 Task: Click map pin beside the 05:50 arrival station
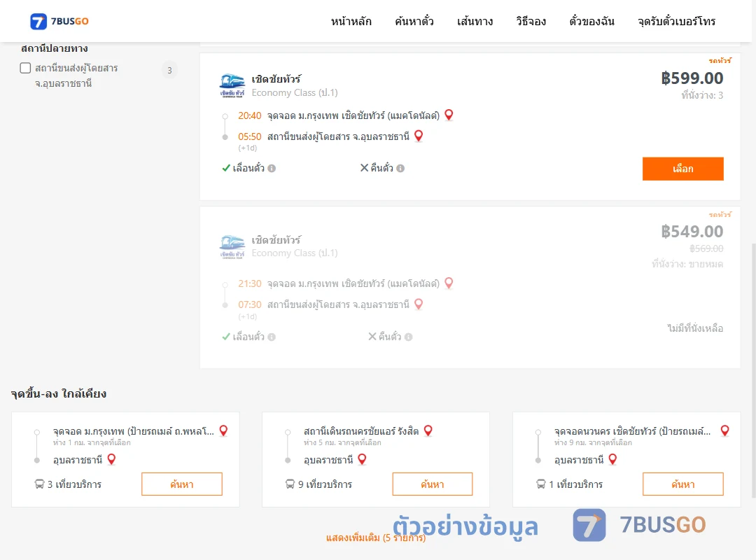point(419,136)
